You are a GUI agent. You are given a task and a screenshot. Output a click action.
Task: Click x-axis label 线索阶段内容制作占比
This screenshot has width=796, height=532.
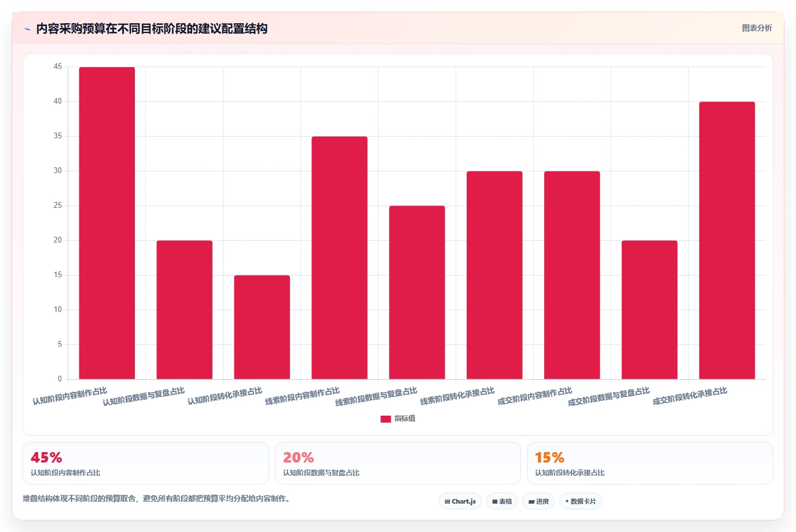coord(302,397)
